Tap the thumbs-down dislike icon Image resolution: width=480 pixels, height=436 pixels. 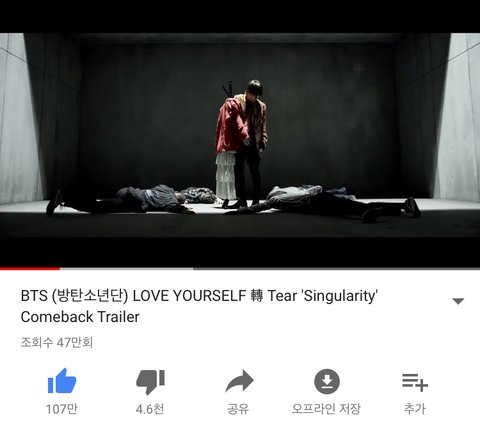click(150, 382)
